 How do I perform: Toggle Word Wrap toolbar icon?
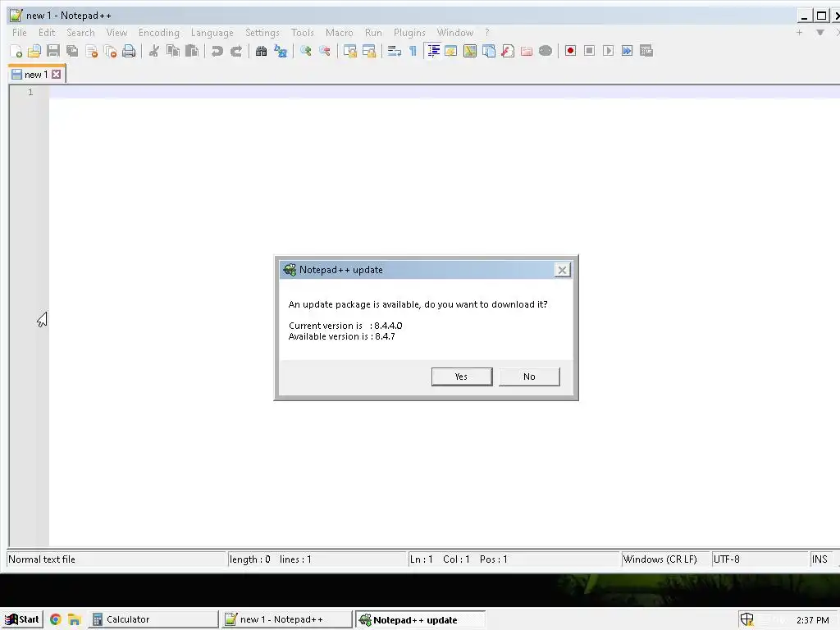point(395,51)
